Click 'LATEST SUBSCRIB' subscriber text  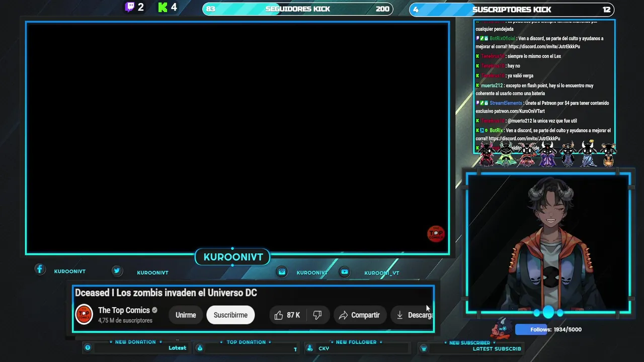(x=497, y=348)
